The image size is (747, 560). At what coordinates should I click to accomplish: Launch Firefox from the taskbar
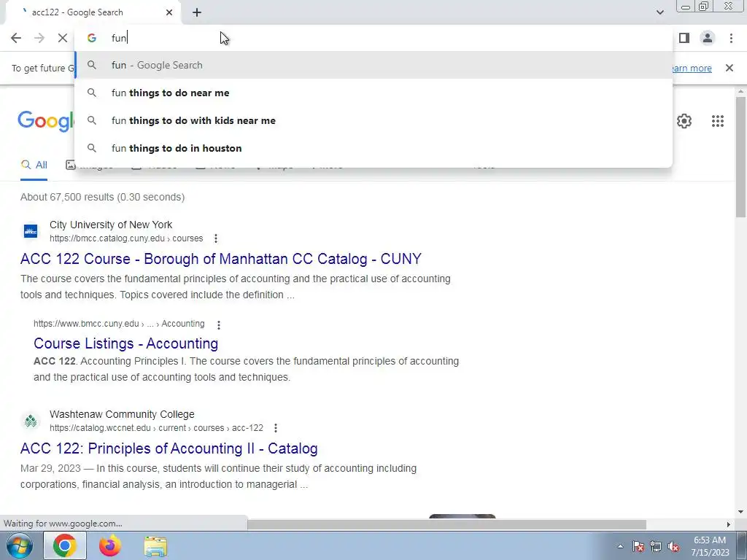110,545
